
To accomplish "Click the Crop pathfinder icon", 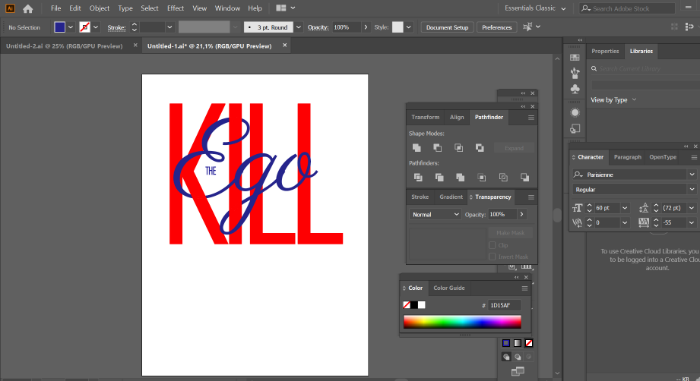I will 482,177.
